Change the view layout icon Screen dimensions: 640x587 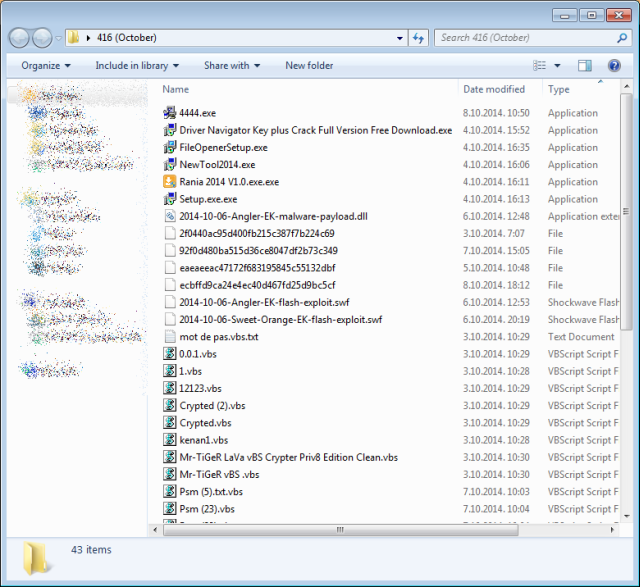click(540, 65)
